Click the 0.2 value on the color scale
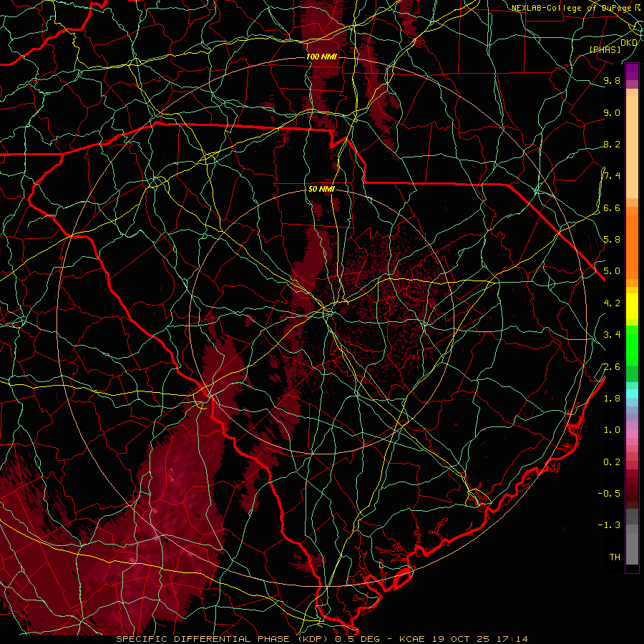 [612, 462]
